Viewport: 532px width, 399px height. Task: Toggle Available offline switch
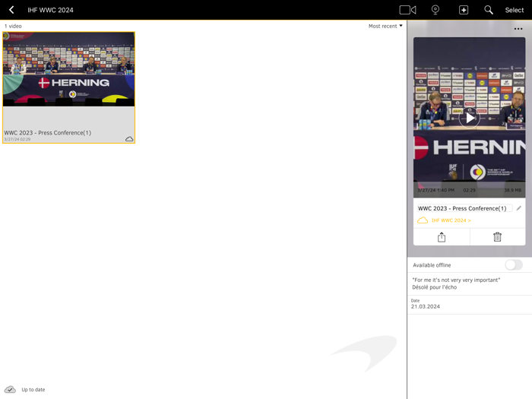(514, 265)
